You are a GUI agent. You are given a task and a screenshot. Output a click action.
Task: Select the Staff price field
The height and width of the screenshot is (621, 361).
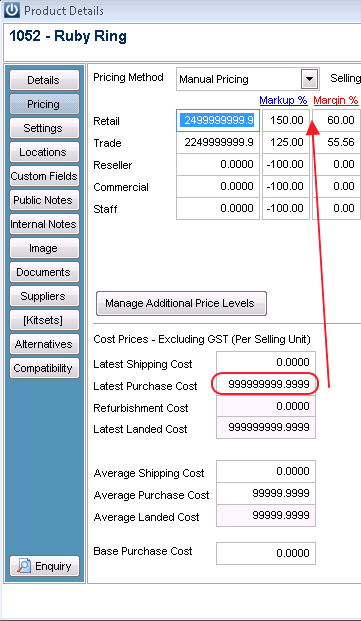(x=218, y=208)
